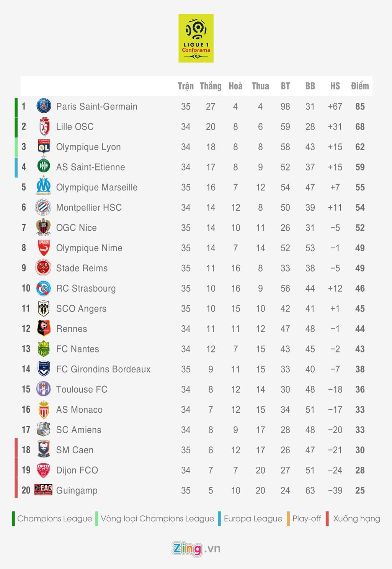The height and width of the screenshot is (569, 392).
Task: Click the FC Nantes club crest
Action: point(44,349)
